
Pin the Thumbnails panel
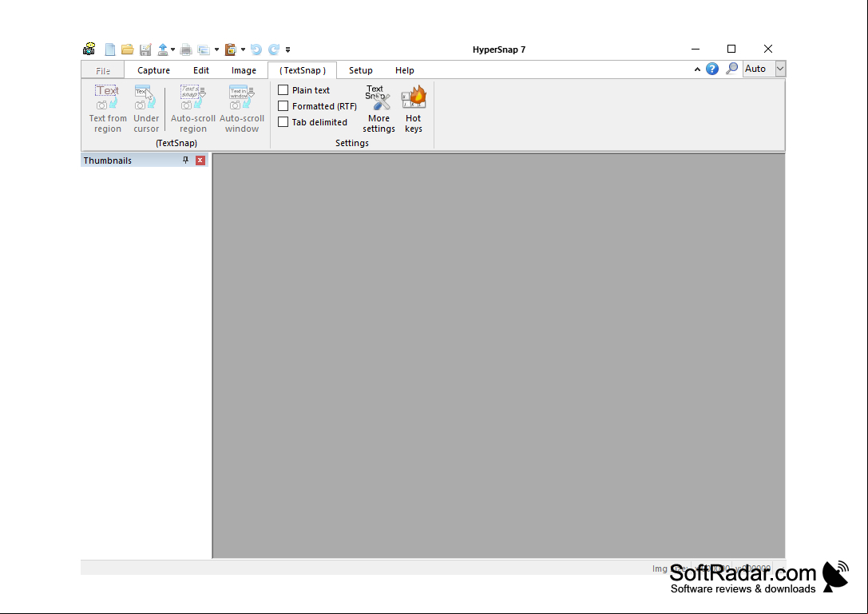click(x=185, y=160)
